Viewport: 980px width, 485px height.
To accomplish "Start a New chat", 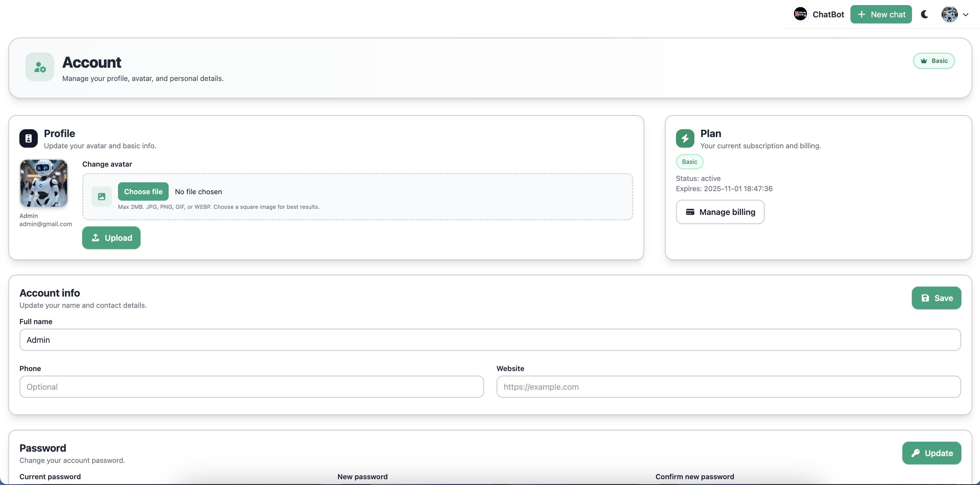I will pos(881,15).
